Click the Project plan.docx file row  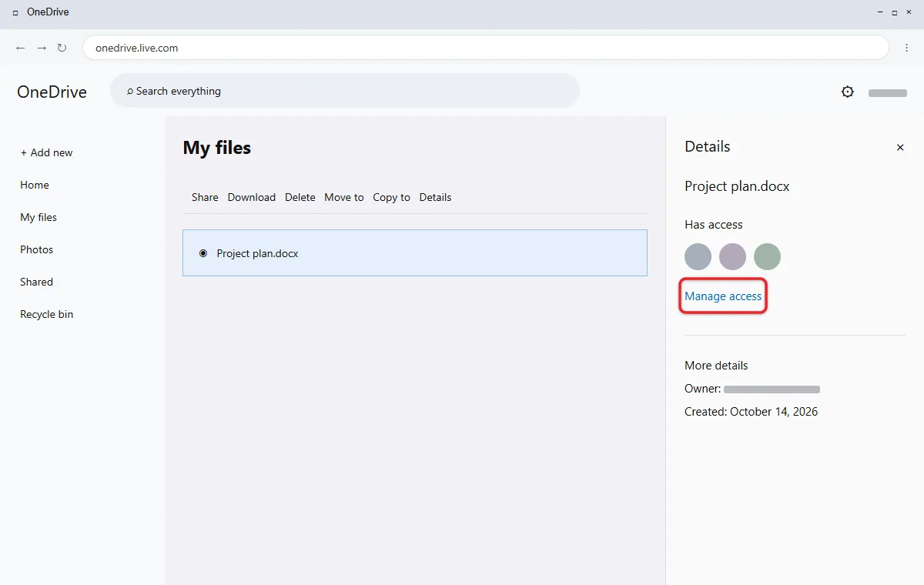415,253
